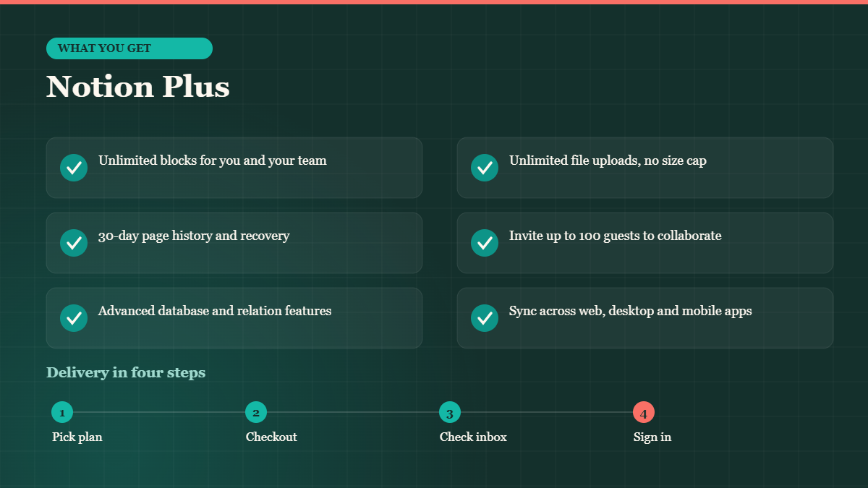
Task: Select step 1 circle above Pick plan
Action: pyautogui.click(x=62, y=413)
